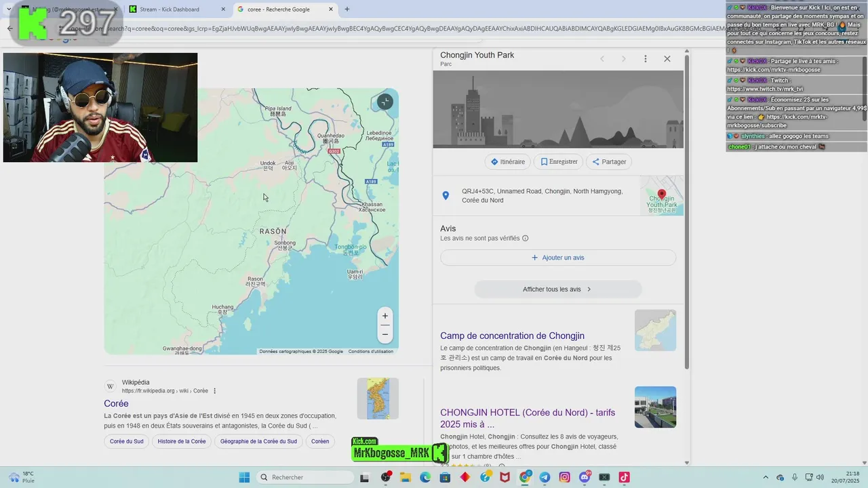Open the Chongjin camp map thumbnail

655,330
